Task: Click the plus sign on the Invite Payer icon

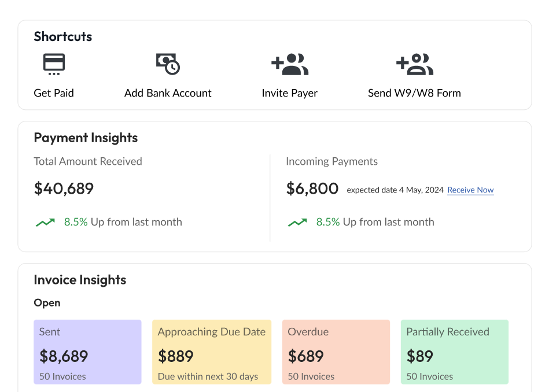Action: point(277,62)
